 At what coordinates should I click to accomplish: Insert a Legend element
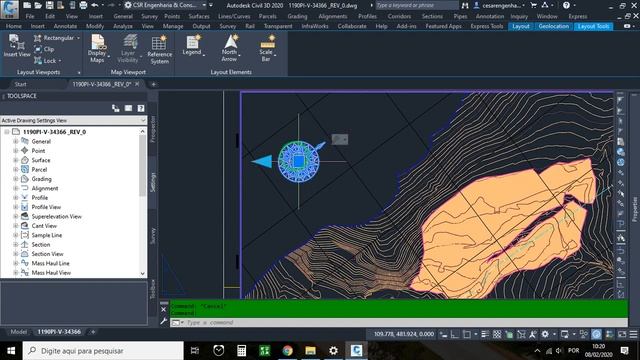[x=192, y=45]
